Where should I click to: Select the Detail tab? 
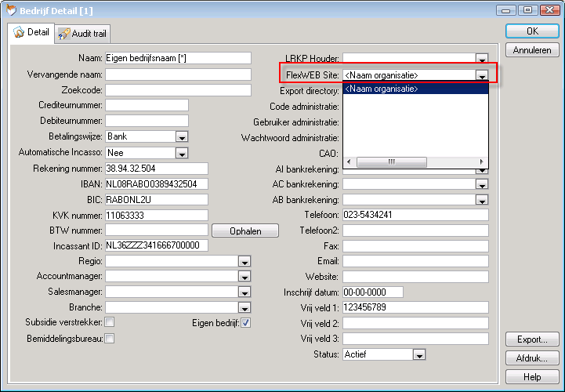32,33
